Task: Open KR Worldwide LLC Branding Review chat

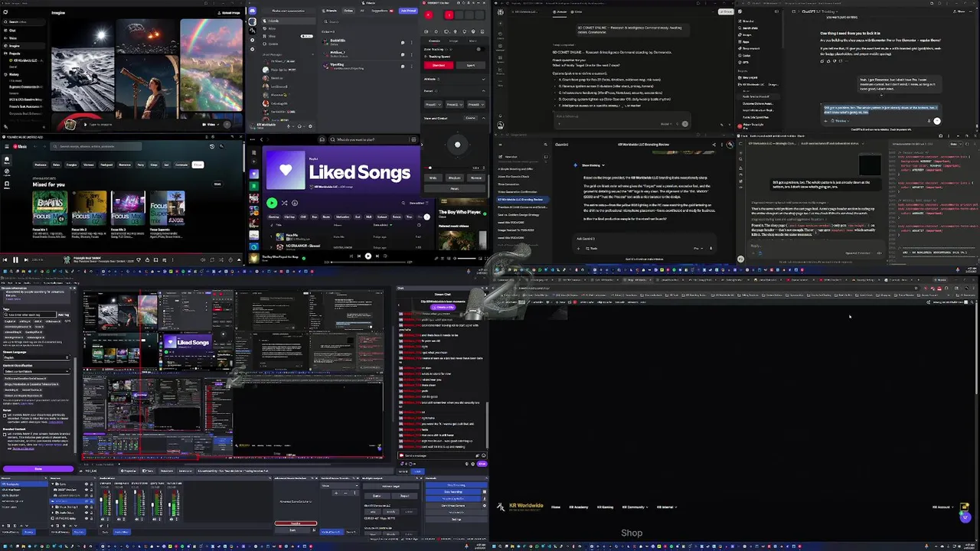Action: 523,200
